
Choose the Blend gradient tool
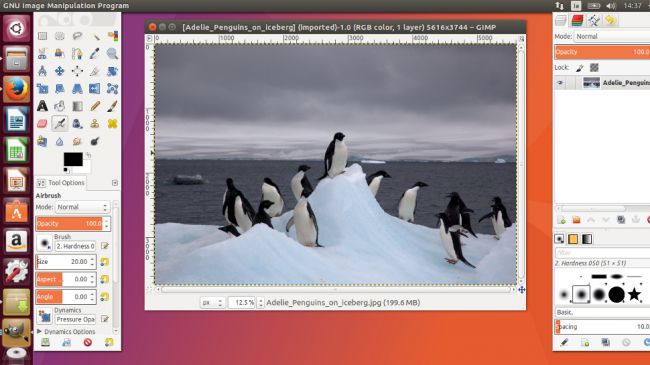(x=78, y=106)
